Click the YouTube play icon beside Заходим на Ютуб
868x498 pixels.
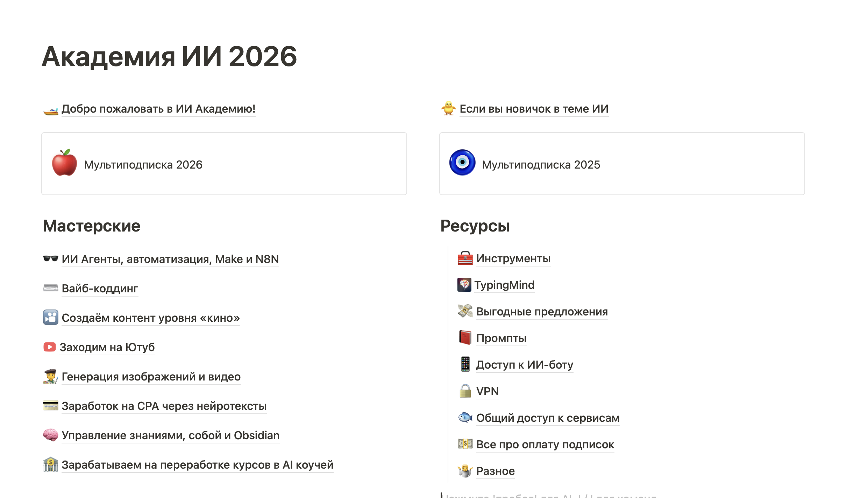tap(49, 347)
